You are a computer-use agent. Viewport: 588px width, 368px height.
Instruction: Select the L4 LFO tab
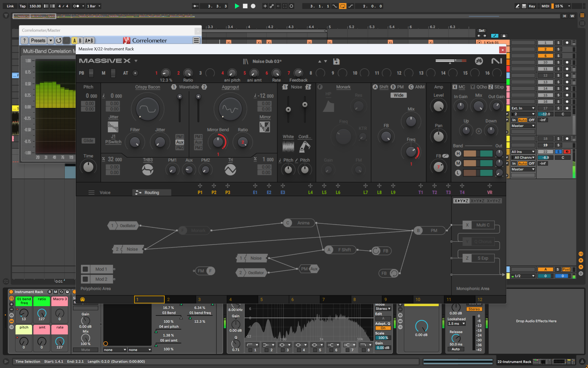[x=310, y=193]
